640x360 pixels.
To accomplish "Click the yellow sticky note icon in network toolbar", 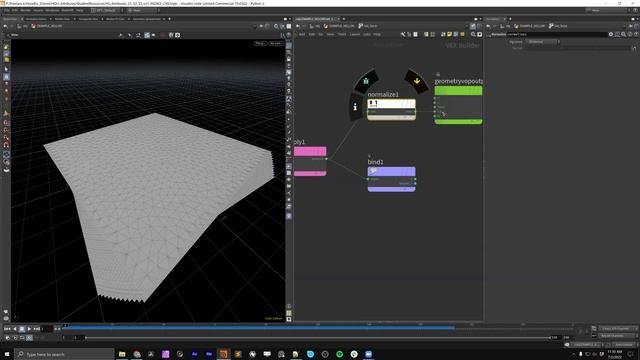I will 449,34.
